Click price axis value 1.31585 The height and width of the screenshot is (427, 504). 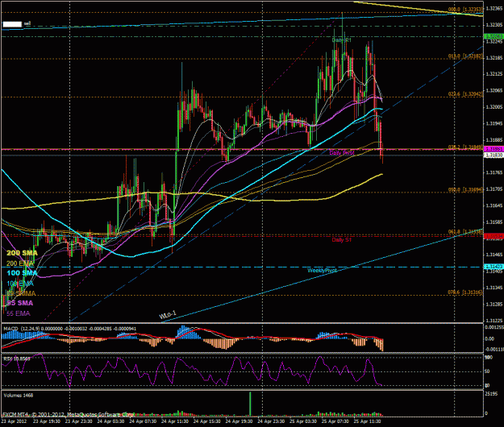coord(494,222)
